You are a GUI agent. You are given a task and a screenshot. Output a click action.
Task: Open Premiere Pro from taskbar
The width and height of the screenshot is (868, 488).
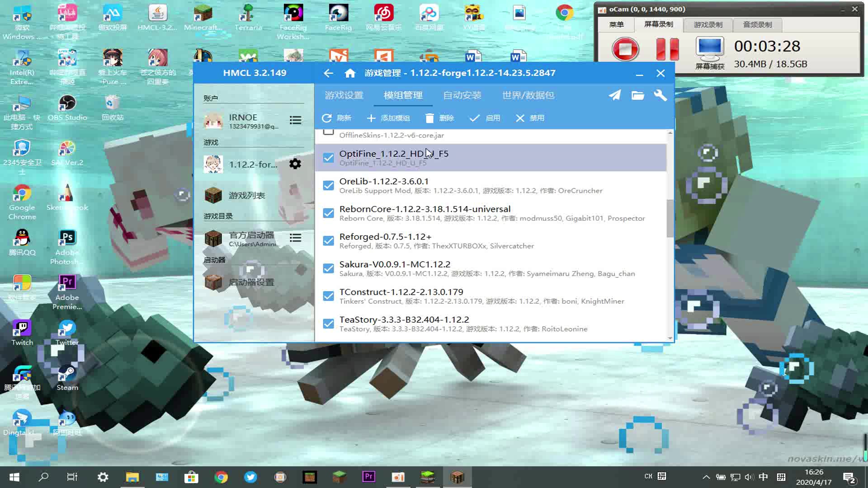coord(369,477)
